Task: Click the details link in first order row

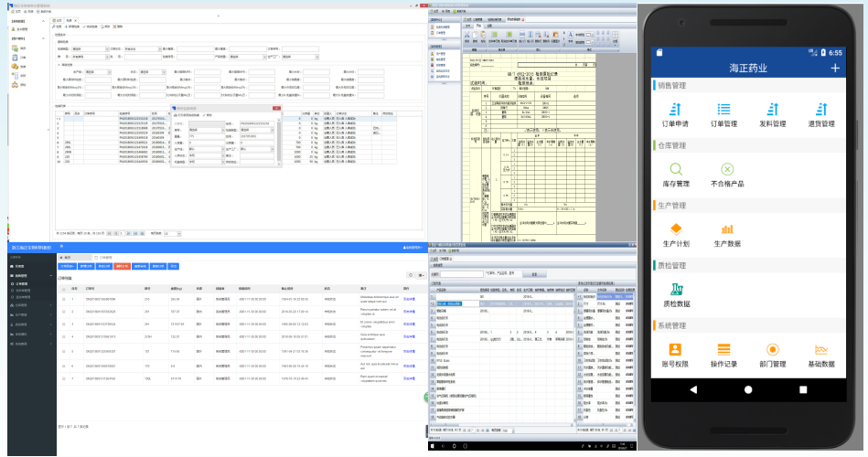Action: click(409, 298)
